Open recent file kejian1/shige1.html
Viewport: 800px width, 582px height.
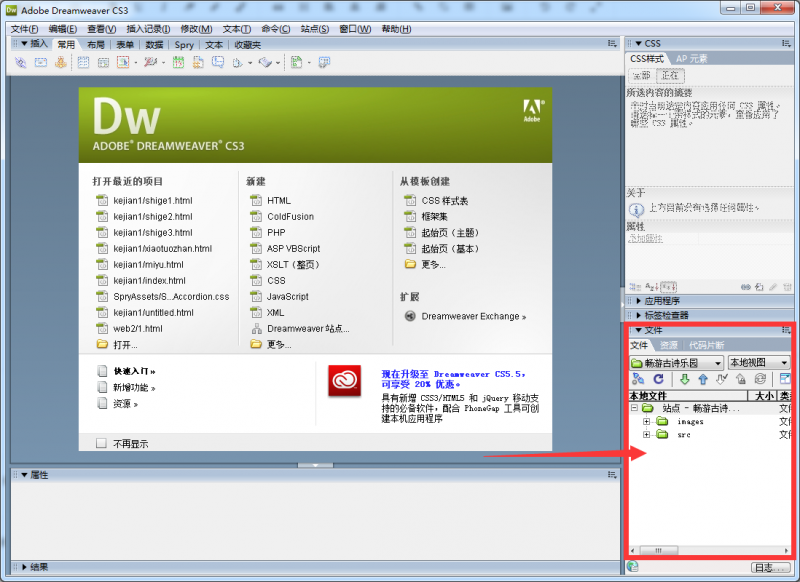[153, 200]
